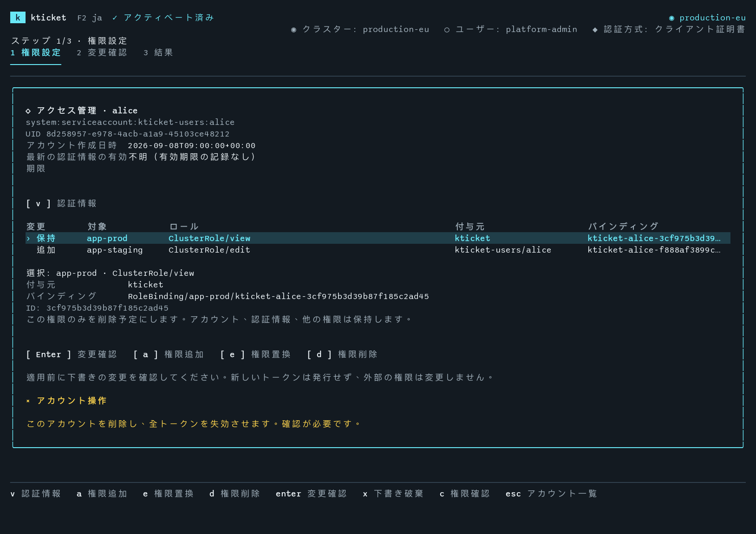Switch to step 1 権限設定 tab
This screenshot has height=534, width=756.
[36, 52]
